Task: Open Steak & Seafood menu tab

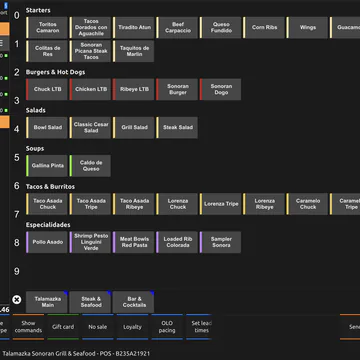Action: click(90, 302)
